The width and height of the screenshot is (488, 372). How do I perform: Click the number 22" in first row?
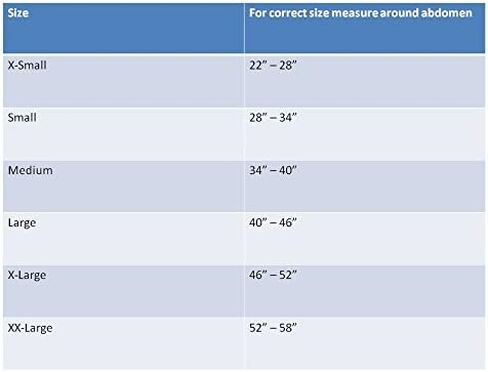[x=258, y=65]
